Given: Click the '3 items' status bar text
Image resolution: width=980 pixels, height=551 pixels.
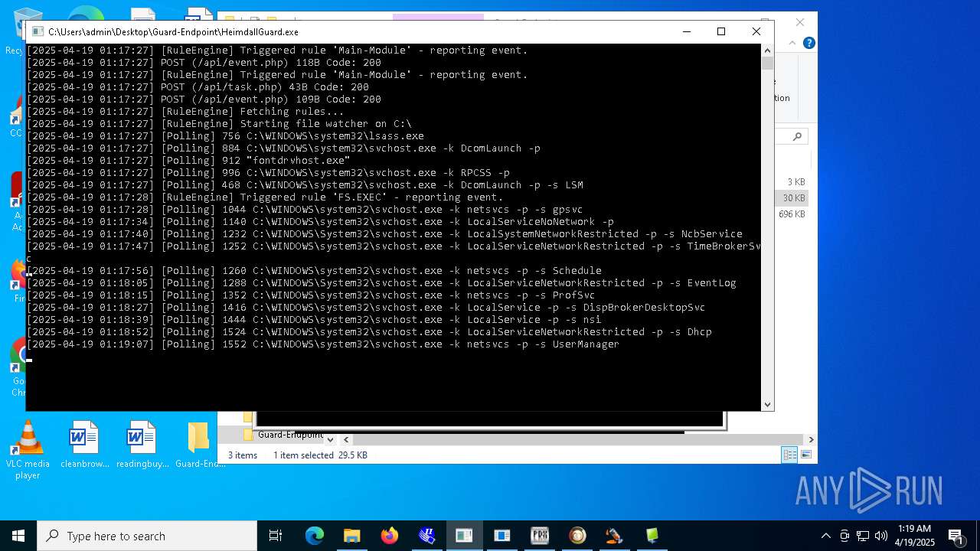Looking at the screenshot, I should [x=243, y=455].
